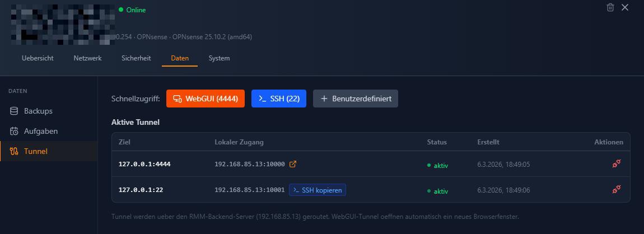Click the Aktive Tunnel heading
Screen dimensions: 644x234
coord(136,123)
